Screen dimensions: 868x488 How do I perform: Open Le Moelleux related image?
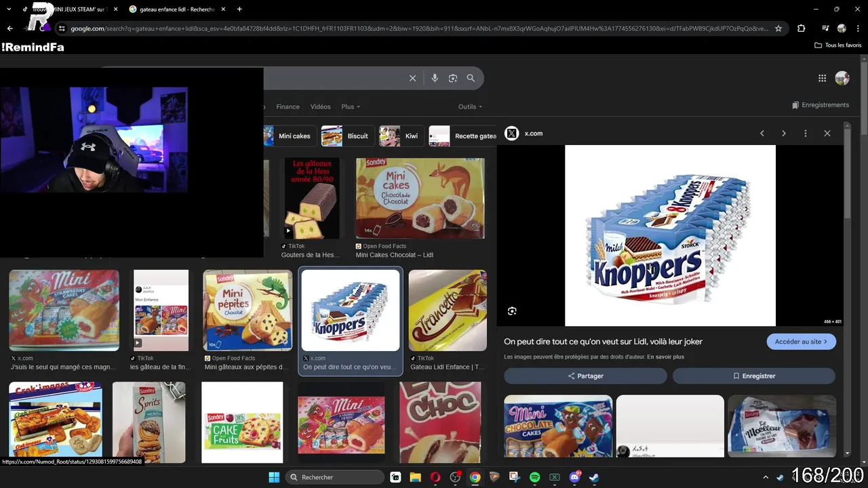782,426
